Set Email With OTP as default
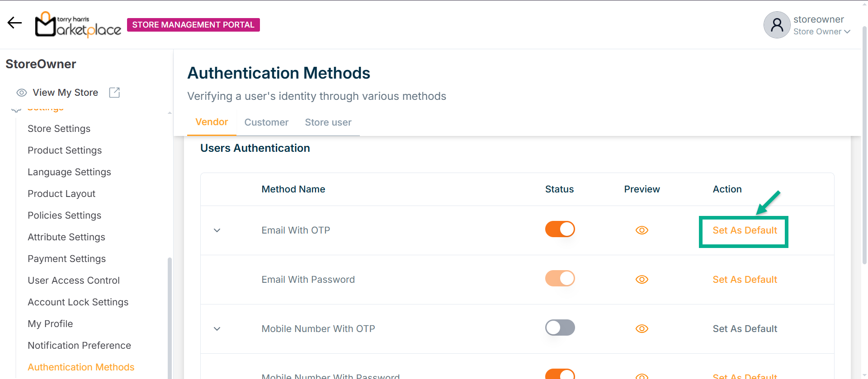 [x=745, y=230]
